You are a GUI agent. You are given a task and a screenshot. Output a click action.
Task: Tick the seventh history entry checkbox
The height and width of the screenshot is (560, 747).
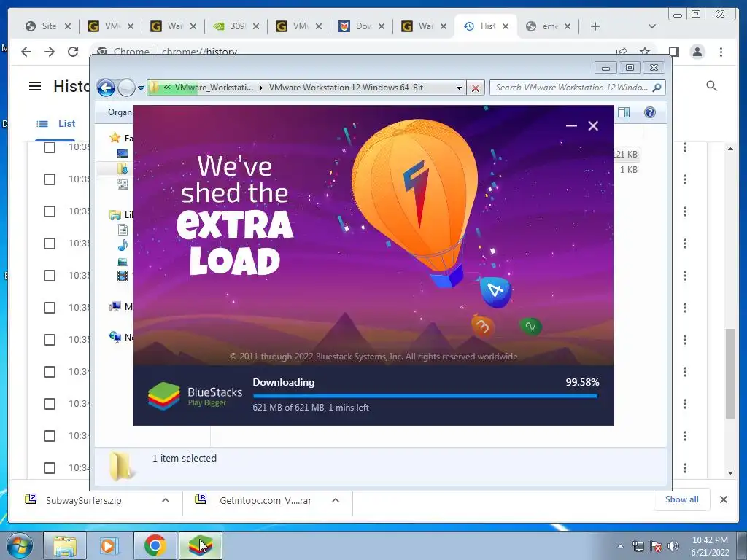tap(50, 340)
